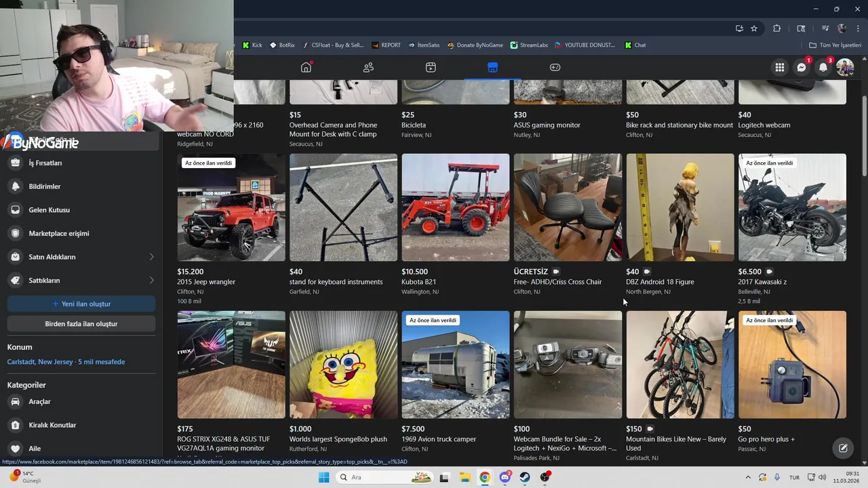
Task: Click the taskbar Ara search box
Action: click(384, 477)
